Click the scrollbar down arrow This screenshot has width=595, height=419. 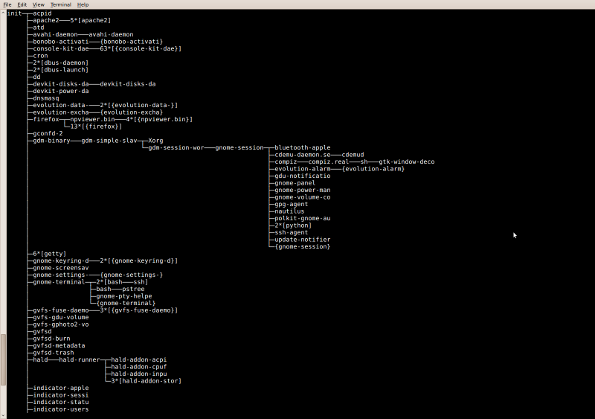pos(3,416)
